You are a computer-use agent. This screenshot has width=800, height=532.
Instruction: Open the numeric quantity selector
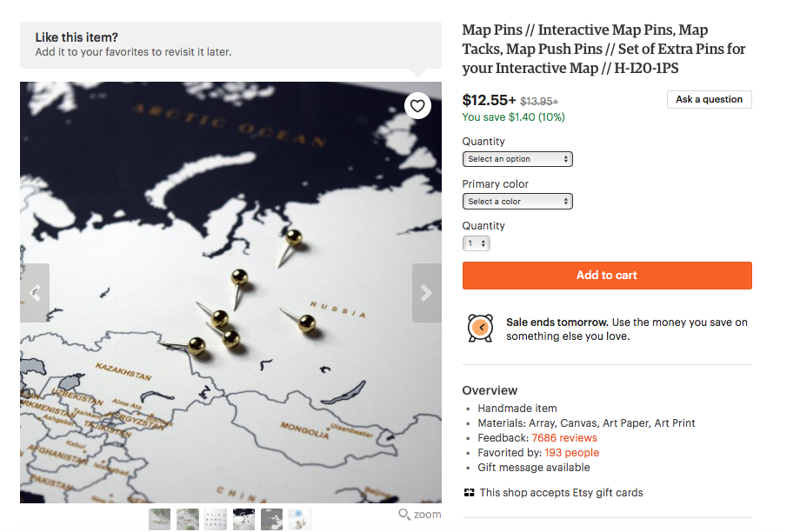pyautogui.click(x=476, y=243)
